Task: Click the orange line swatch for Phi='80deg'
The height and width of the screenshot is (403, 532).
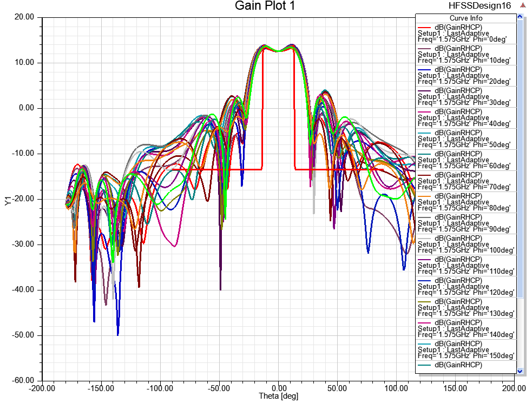Action: 424,196
